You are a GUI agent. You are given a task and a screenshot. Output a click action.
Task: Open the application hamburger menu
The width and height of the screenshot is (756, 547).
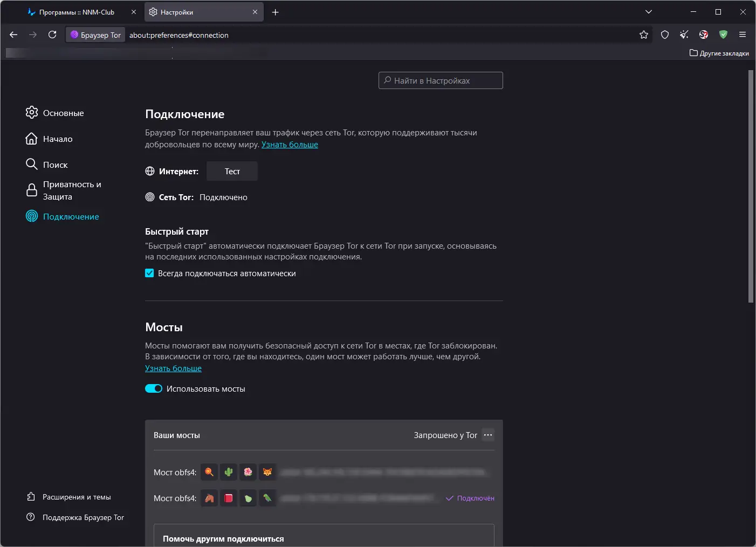743,35
